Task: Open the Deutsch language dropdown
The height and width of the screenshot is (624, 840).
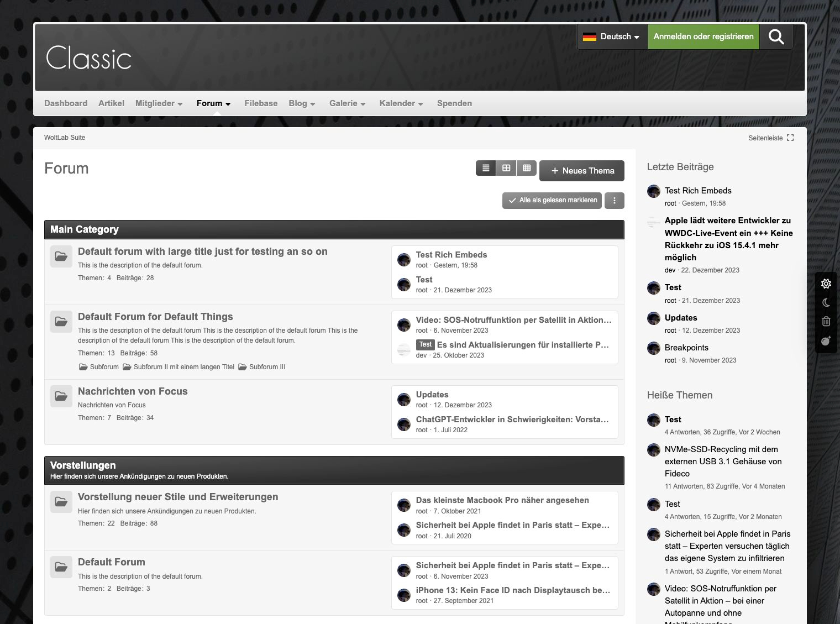Action: click(x=612, y=37)
